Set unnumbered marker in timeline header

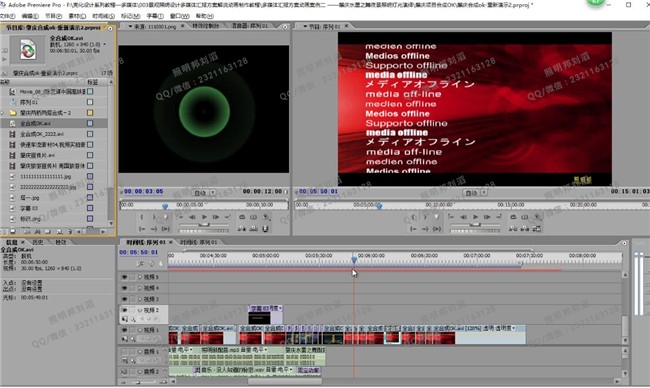pyautogui.click(x=161, y=264)
